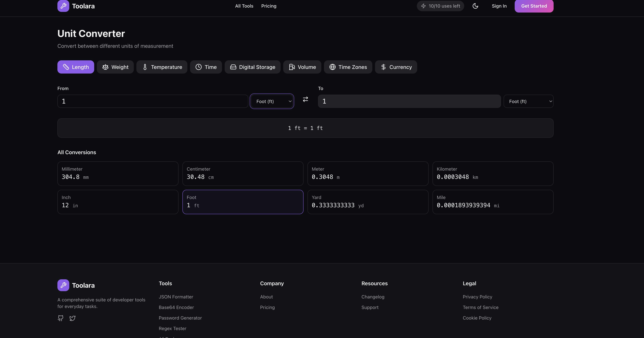Select the Millimeter conversion card
Image resolution: width=644 pixels, height=338 pixels.
118,174
